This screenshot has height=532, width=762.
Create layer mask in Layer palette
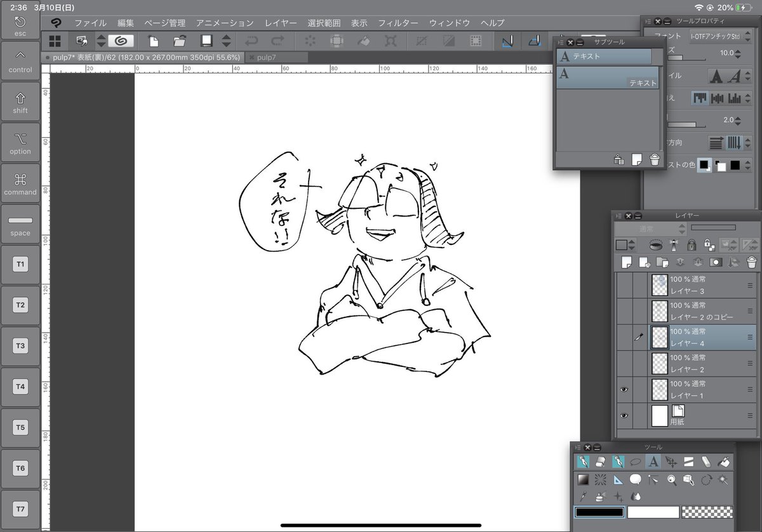pyautogui.click(x=716, y=262)
